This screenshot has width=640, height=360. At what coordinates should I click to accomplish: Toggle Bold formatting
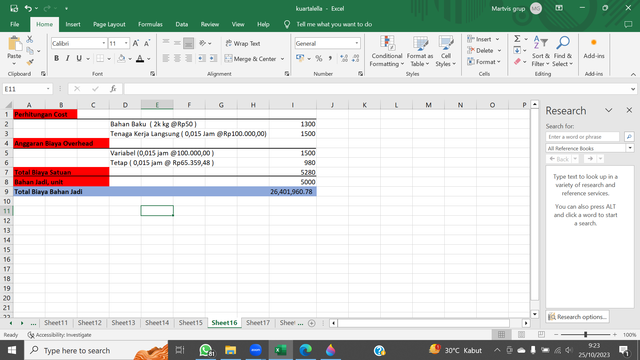point(56,58)
